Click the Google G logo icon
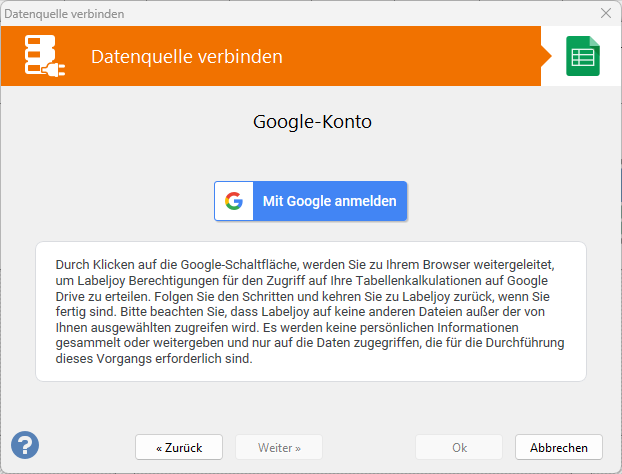The image size is (622, 474). tap(234, 201)
